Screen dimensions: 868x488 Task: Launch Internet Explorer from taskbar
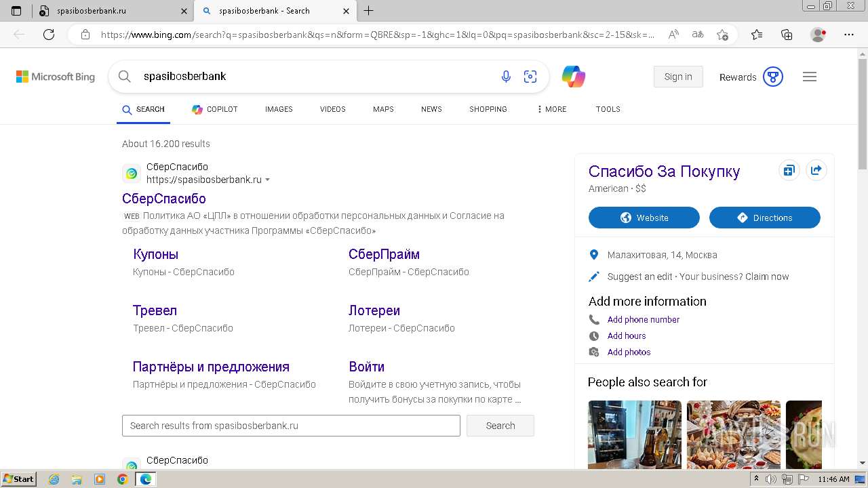pyautogui.click(x=54, y=479)
